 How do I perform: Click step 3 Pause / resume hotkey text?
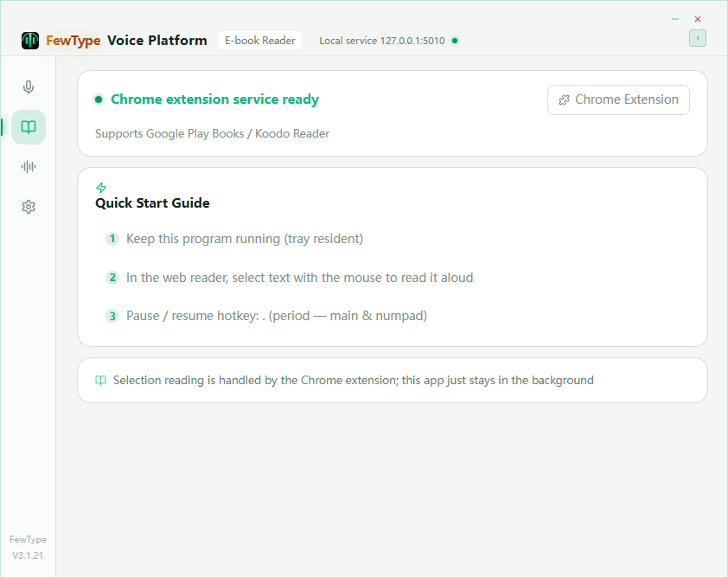277,316
